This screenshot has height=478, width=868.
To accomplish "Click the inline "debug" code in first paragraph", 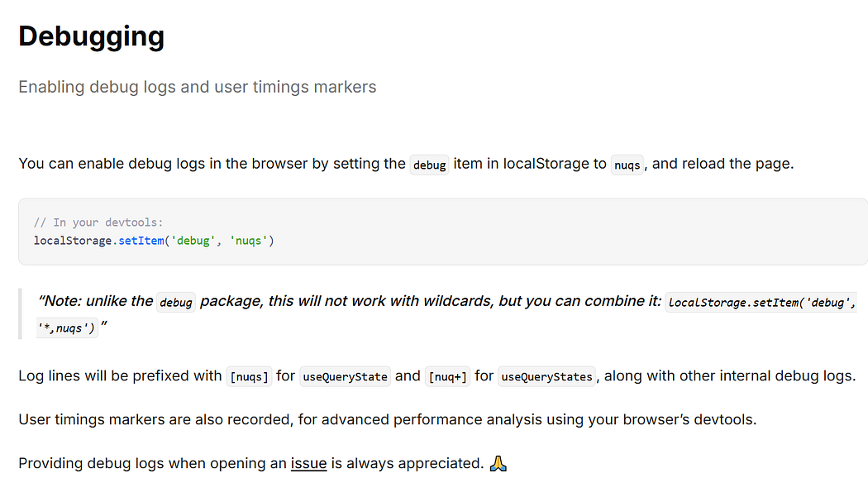I will pos(430,165).
